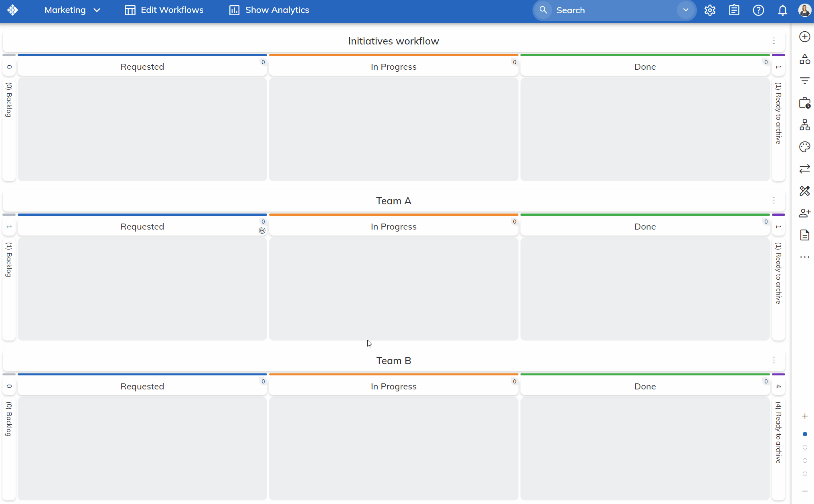The image size is (814, 504).
Task: Open Initiatives workflow three-dot menu
Action: 774,41
